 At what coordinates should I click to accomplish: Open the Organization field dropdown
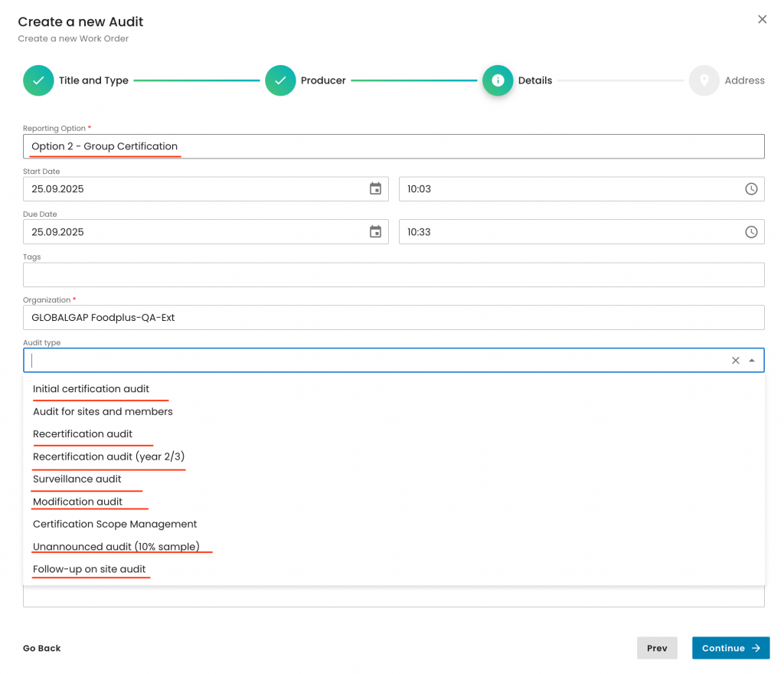[x=394, y=317]
